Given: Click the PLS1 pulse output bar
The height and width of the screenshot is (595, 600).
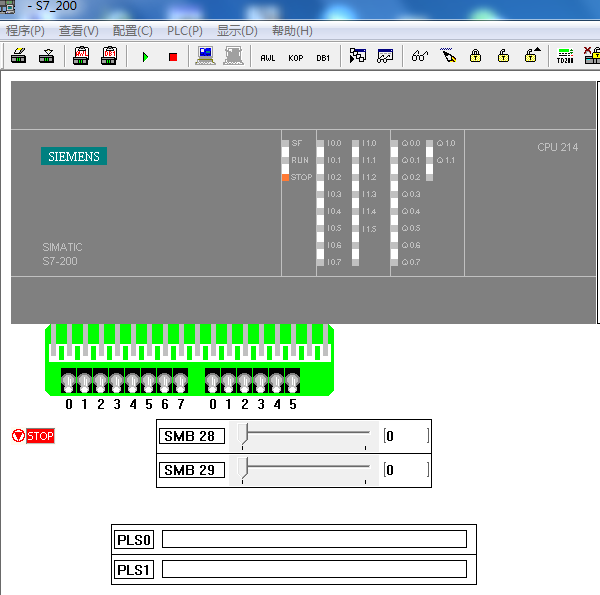Looking at the screenshot, I should [x=314, y=569].
